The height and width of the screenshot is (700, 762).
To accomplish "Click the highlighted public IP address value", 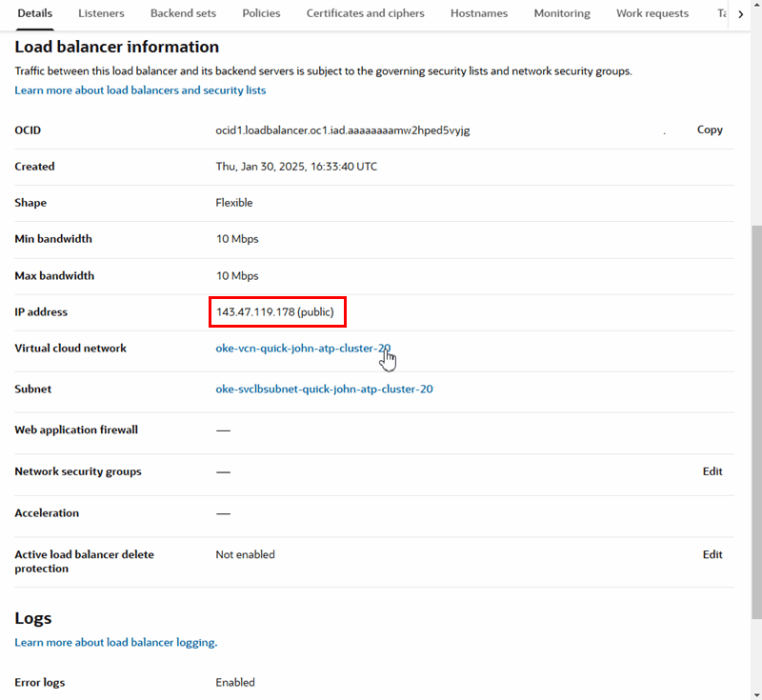I will pyautogui.click(x=276, y=311).
